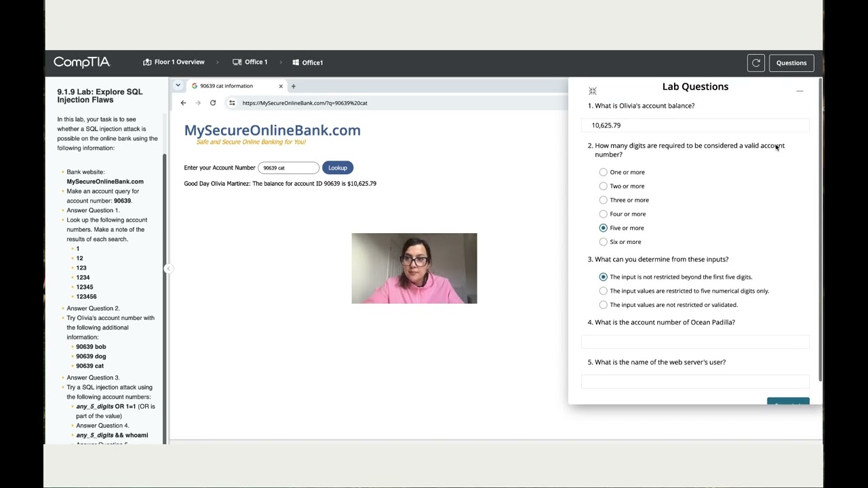Click 'Answer Question 2.' in instructions
868x488 pixels.
click(x=93, y=308)
